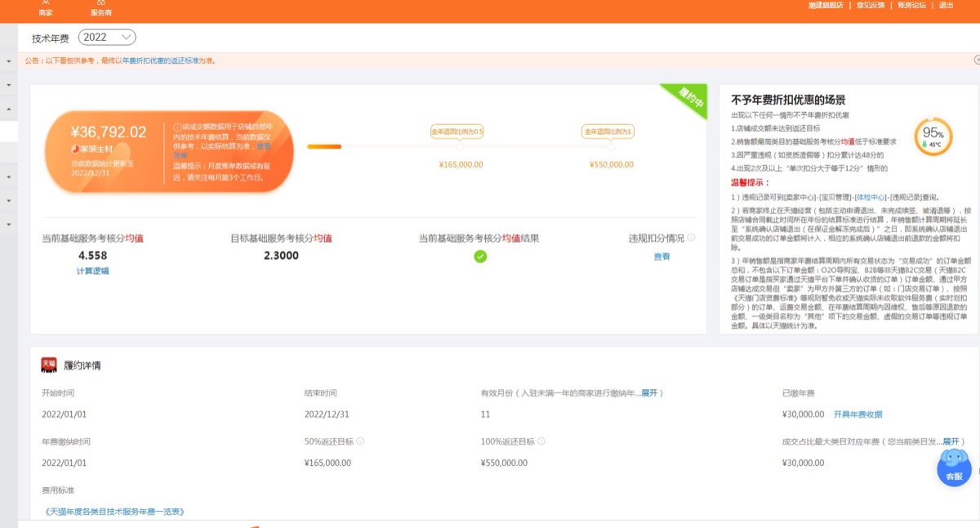Open 账房论坛 forum in header
This screenshot has height=528, width=980.
[x=911, y=5]
